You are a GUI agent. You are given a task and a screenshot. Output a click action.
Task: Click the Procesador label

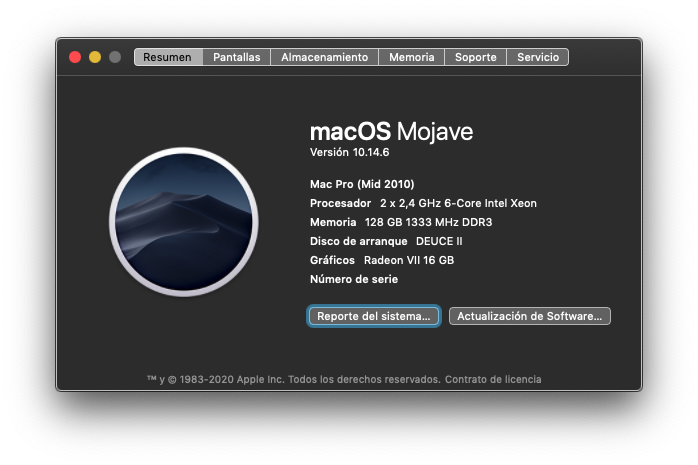[x=340, y=203]
